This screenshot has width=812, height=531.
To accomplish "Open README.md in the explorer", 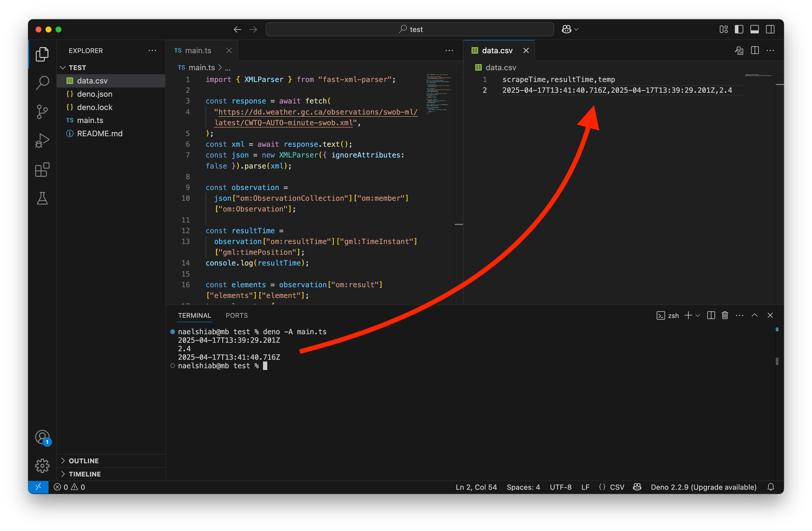I will click(111, 133).
